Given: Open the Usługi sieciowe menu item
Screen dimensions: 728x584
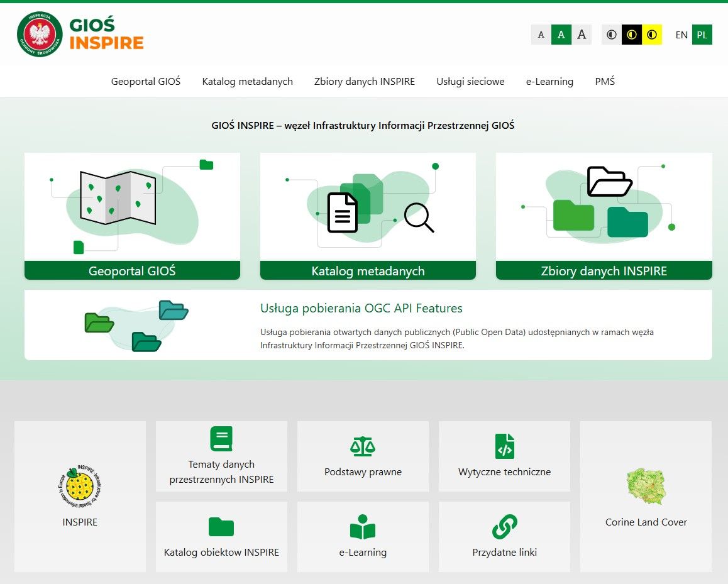Looking at the screenshot, I should tap(470, 81).
